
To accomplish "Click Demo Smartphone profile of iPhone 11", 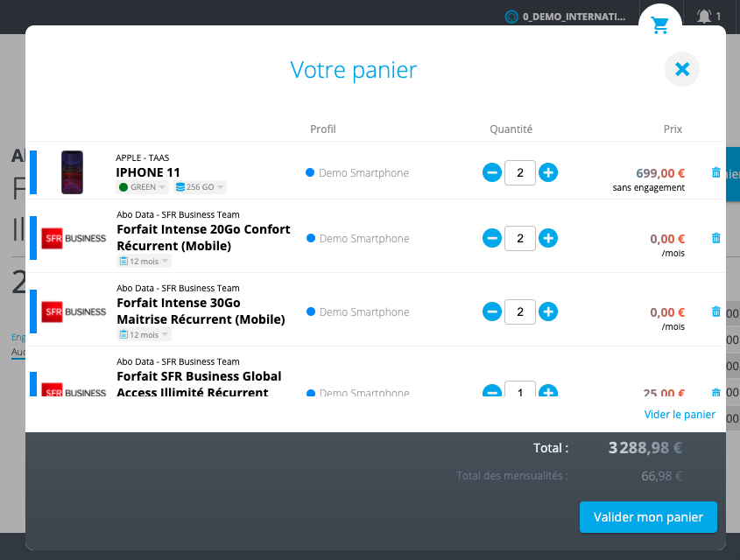I will pos(357,173).
